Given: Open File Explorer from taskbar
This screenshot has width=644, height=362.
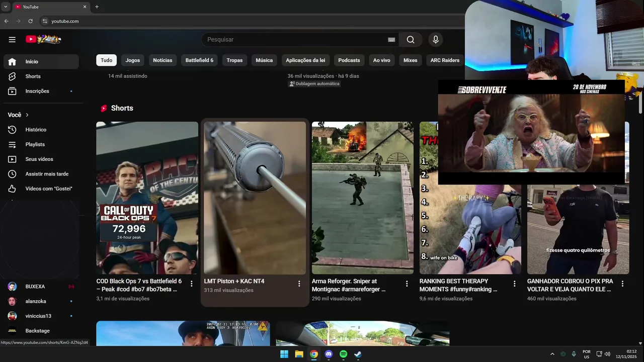Looking at the screenshot, I should pos(299,354).
